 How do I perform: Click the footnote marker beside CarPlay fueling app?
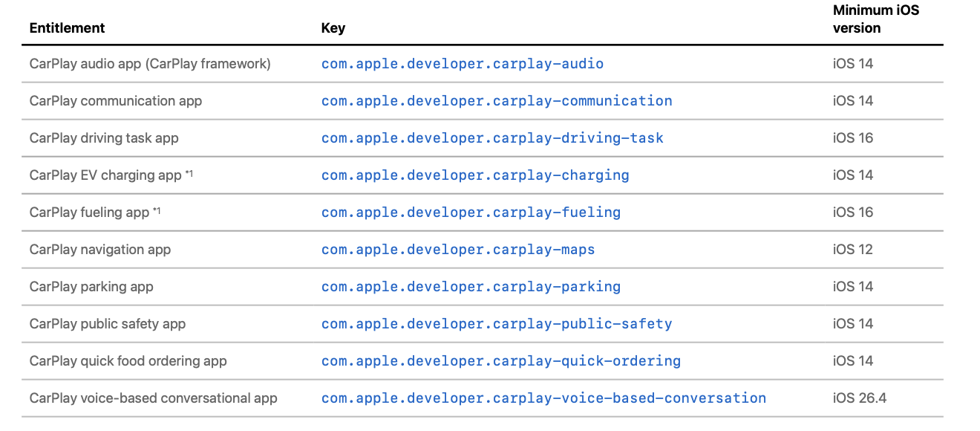coord(157,211)
